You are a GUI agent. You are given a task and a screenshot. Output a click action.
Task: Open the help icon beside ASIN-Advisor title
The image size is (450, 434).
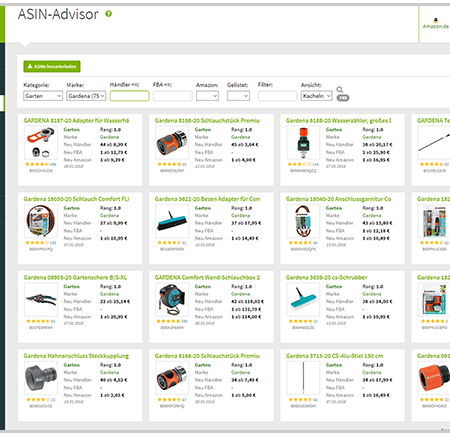click(x=109, y=14)
